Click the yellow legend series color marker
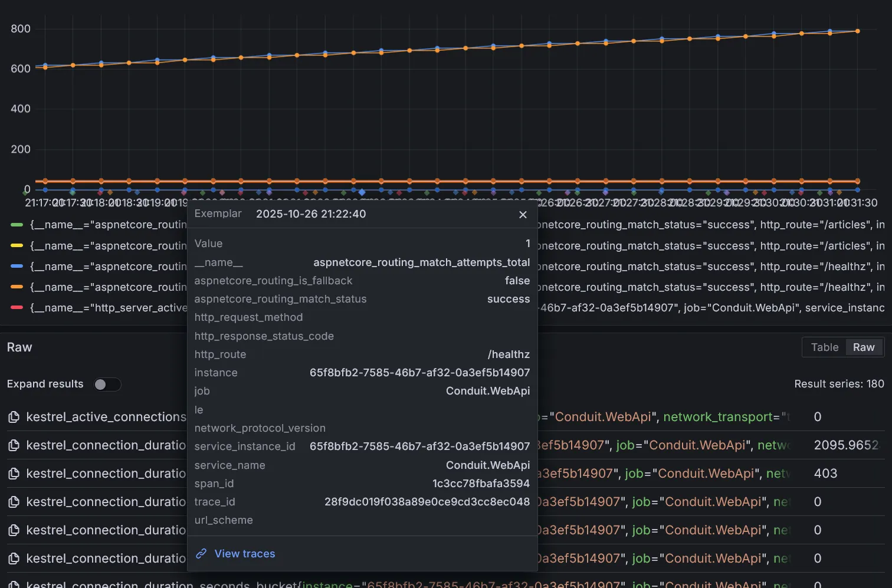 [17, 246]
